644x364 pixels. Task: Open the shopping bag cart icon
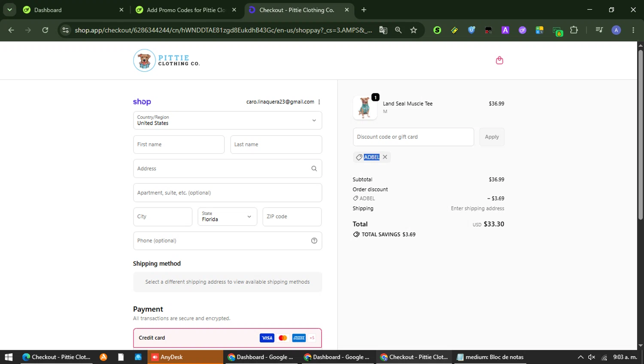pyautogui.click(x=499, y=60)
